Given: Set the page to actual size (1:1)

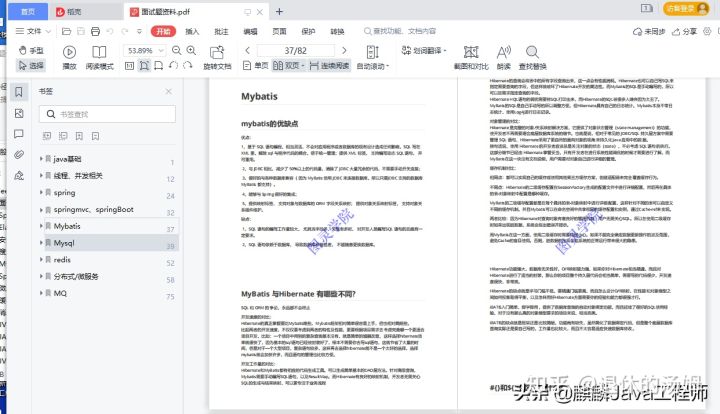Looking at the screenshot, I should [129, 66].
